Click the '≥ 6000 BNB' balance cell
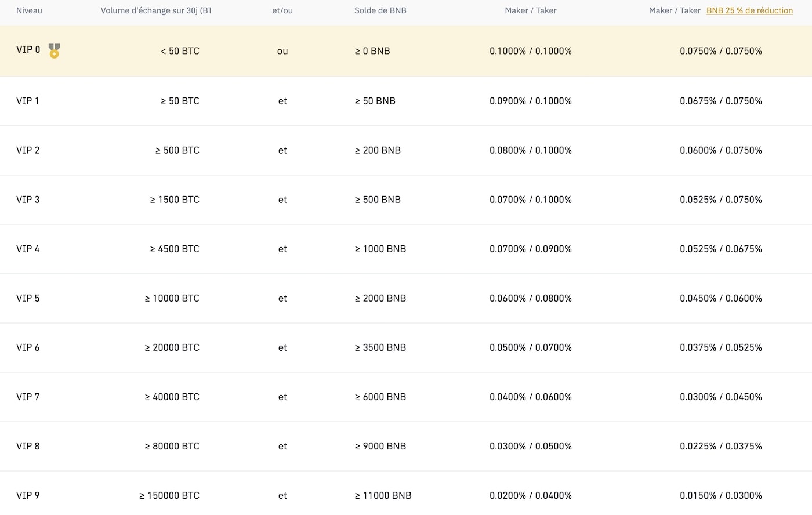Screen dimensions: 812x515 380,397
